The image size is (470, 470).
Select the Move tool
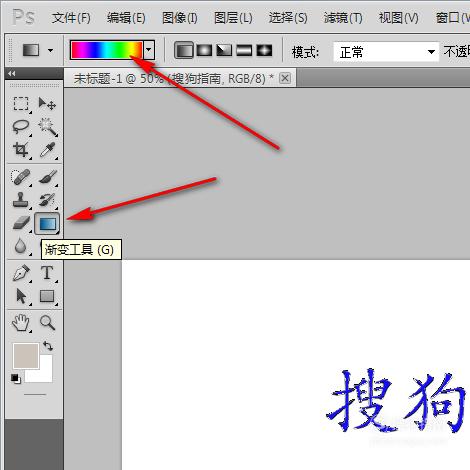pos(47,104)
